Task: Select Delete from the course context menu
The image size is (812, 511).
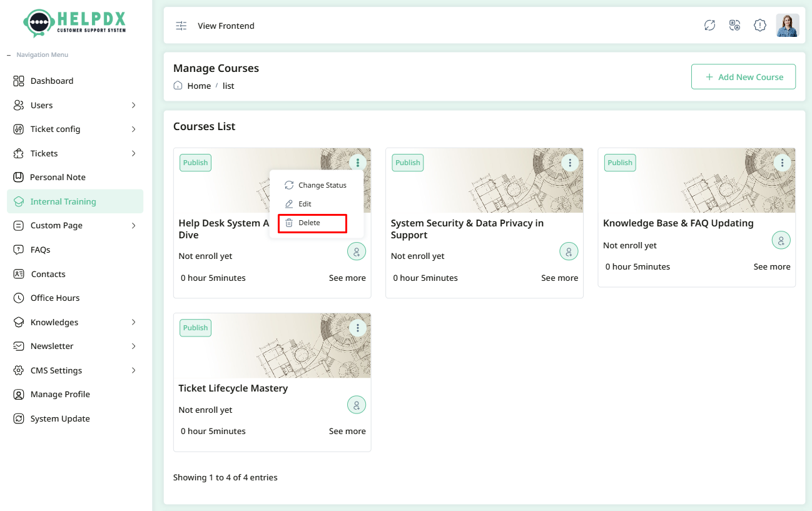Action: (x=312, y=223)
